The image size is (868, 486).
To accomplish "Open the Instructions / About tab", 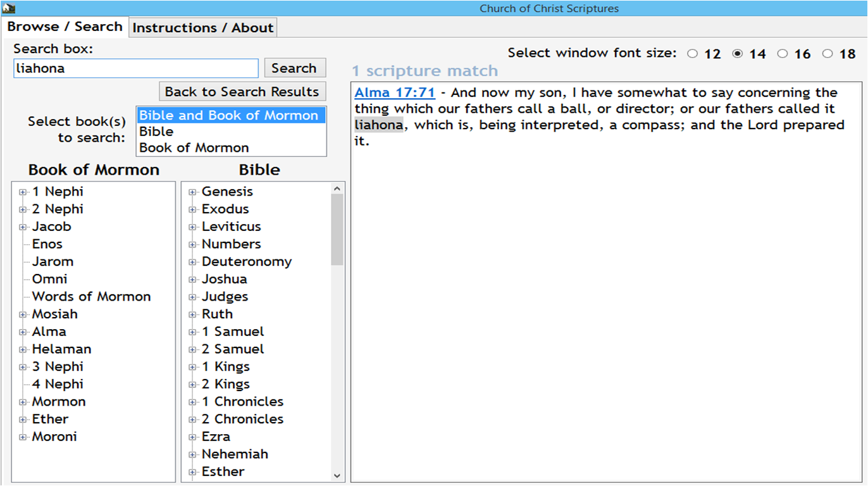I will [203, 28].
